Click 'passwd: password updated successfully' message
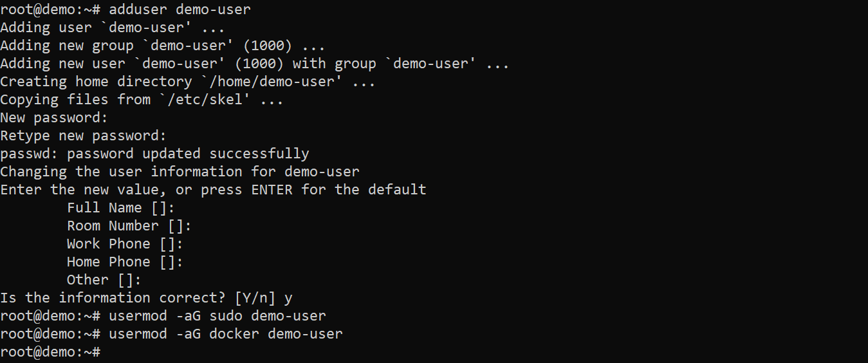The width and height of the screenshot is (868, 363). (x=154, y=154)
